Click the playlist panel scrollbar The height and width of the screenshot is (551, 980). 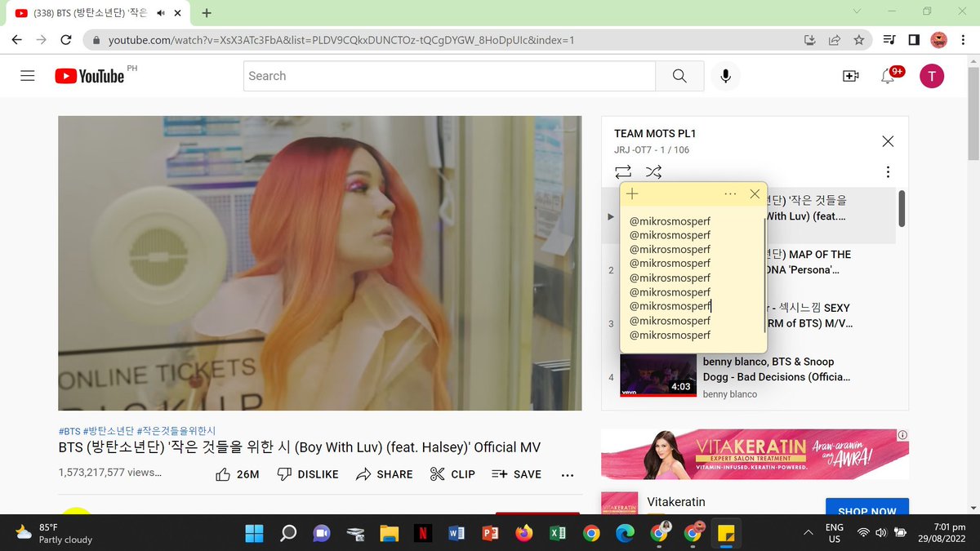click(902, 209)
